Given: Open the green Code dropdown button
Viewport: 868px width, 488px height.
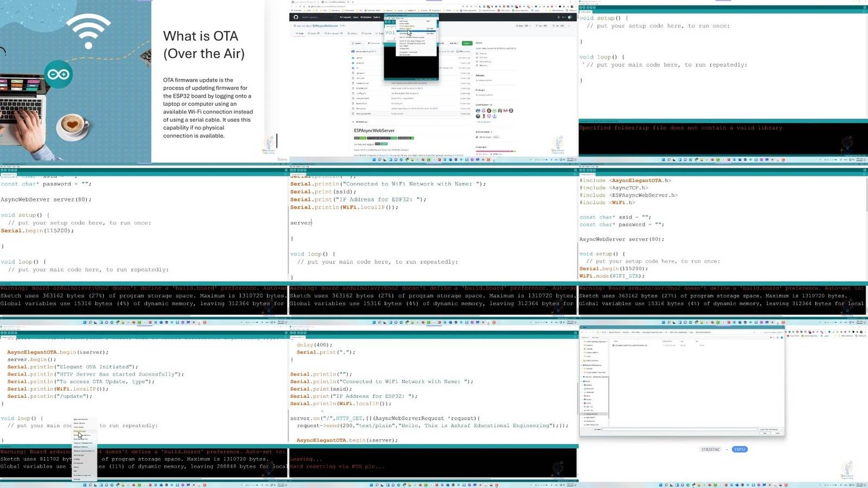Looking at the screenshot, I should tap(467, 43).
